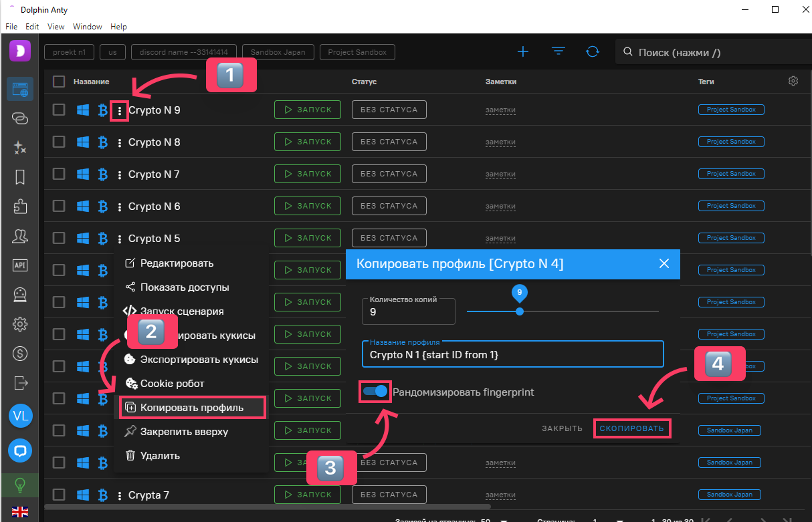Open the Bookmarks icon in sidebar
812x522 pixels.
(x=20, y=177)
